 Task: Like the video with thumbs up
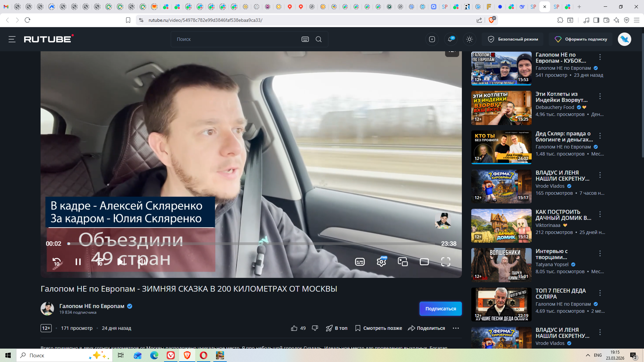point(294,328)
